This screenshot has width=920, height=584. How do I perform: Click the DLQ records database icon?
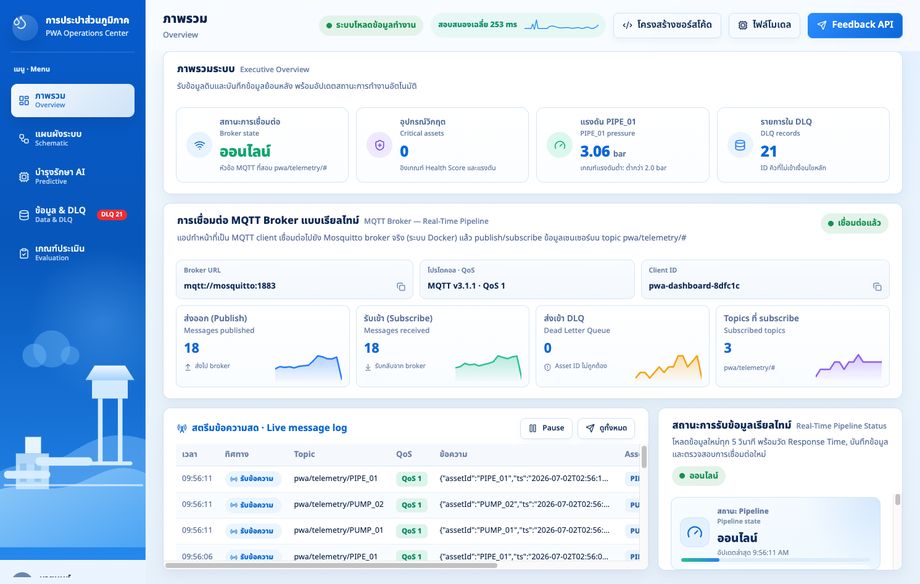740,145
